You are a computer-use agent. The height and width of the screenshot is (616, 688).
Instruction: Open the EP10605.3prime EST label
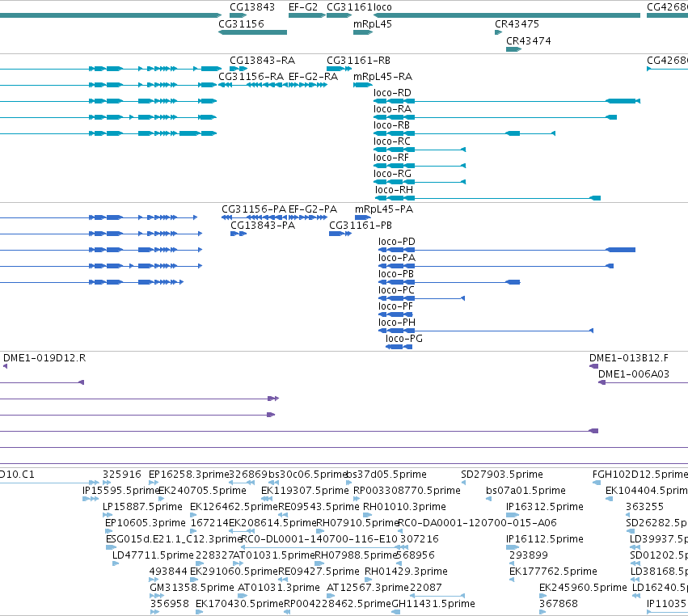(146, 523)
